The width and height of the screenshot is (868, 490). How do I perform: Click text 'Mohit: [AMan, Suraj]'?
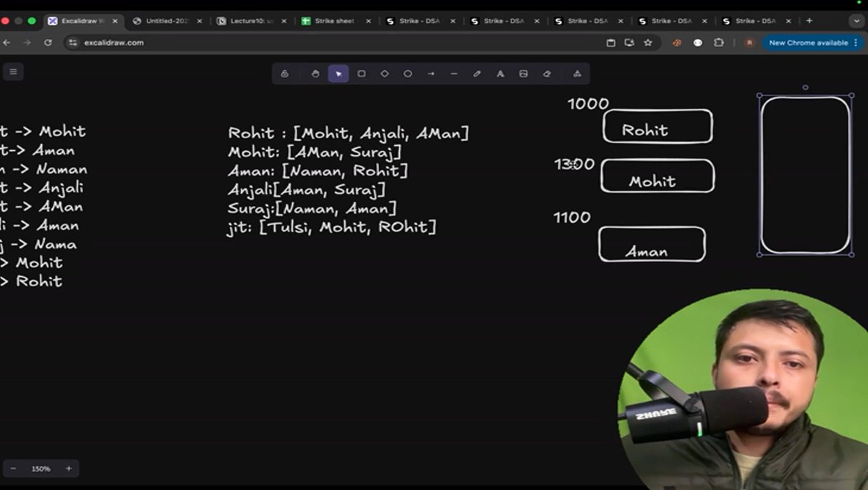(x=315, y=152)
